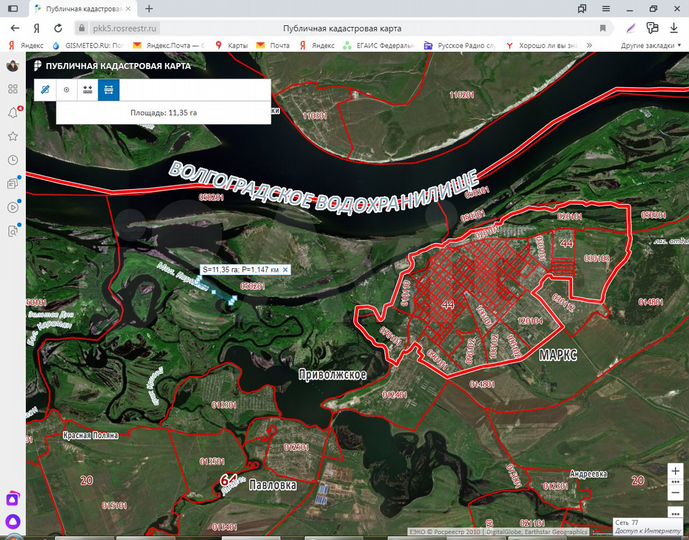Expand 'Другие закладки' bookmarks folder
This screenshot has height=540, width=689.
[651, 45]
